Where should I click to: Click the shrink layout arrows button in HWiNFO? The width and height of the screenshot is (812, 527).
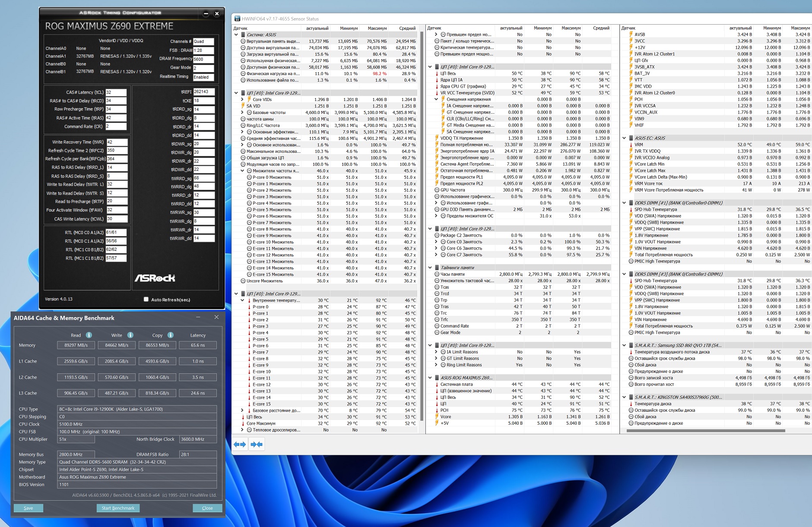click(x=257, y=444)
